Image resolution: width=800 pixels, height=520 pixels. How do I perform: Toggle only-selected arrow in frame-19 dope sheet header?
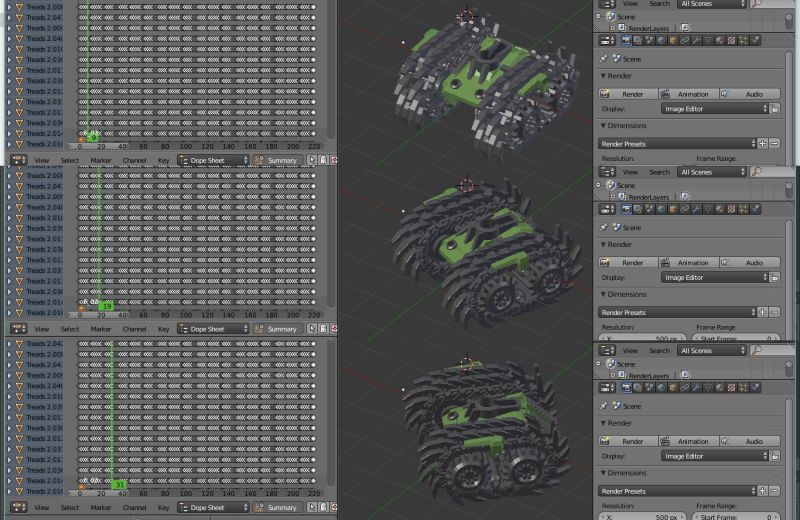pos(312,329)
